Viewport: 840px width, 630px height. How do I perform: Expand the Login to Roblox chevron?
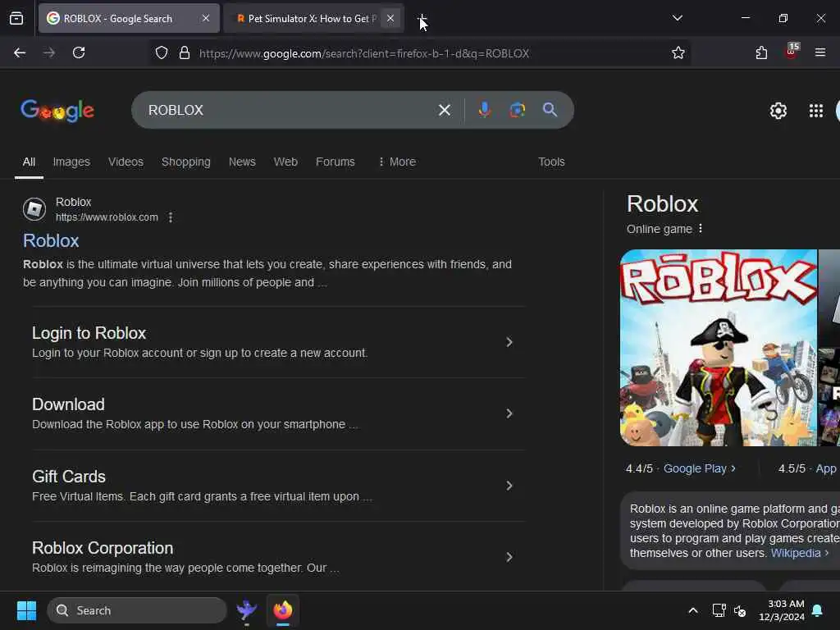[509, 342]
